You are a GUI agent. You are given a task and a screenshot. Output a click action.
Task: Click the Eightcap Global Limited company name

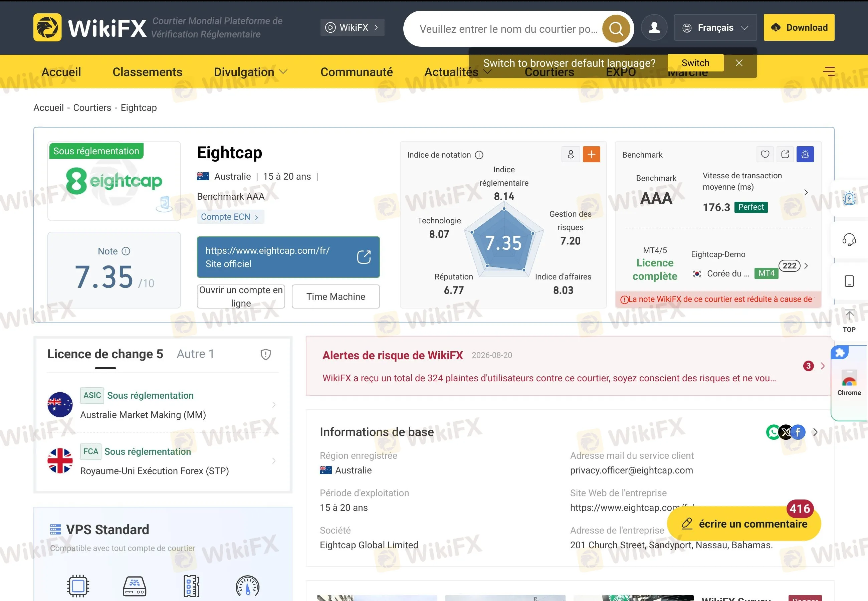pyautogui.click(x=369, y=545)
